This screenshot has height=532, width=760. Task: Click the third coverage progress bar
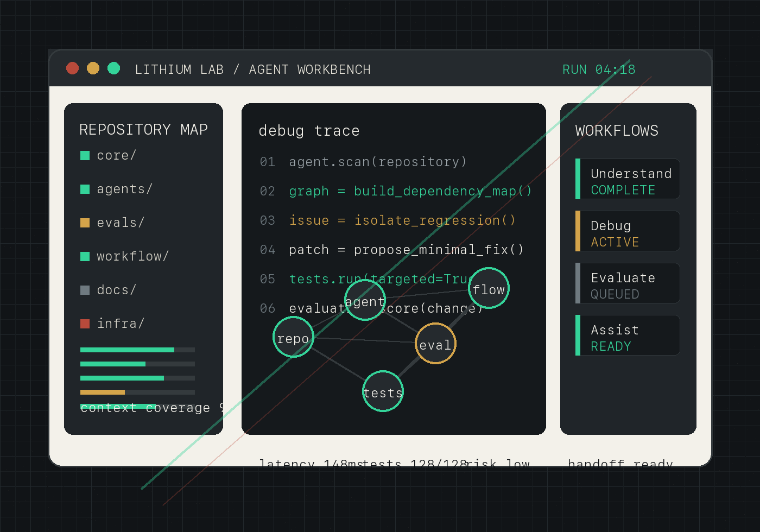point(137,378)
